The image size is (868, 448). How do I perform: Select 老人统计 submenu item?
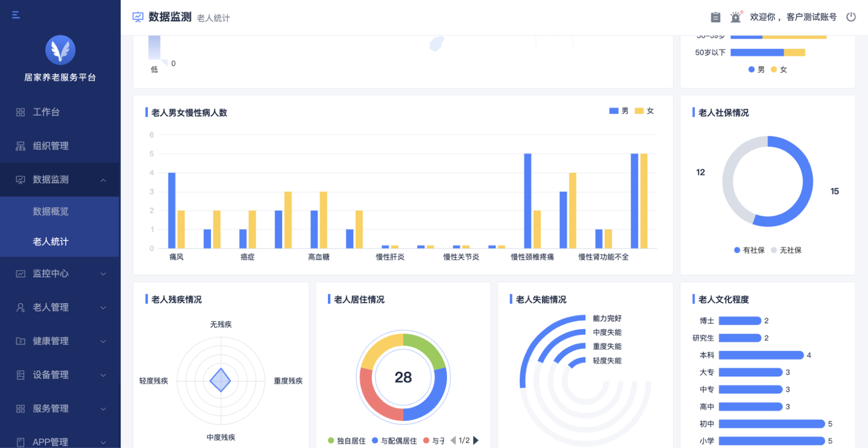[60, 241]
